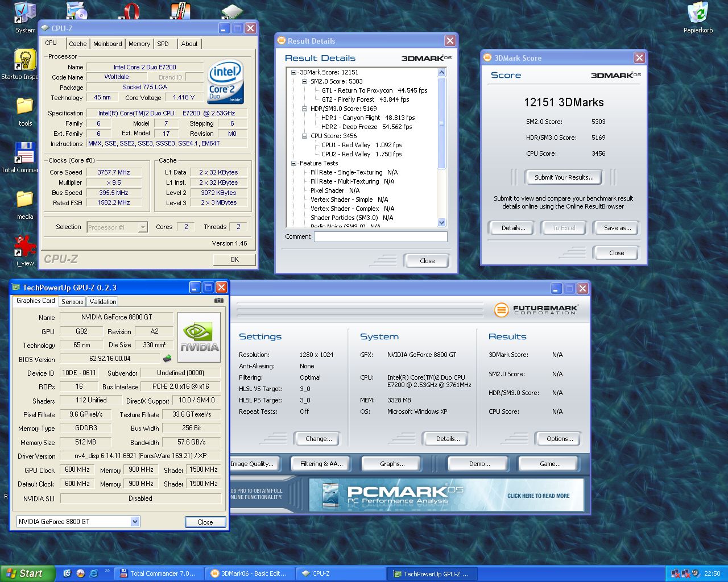Open Total Commander floppy desktop shortcut

pos(25,153)
